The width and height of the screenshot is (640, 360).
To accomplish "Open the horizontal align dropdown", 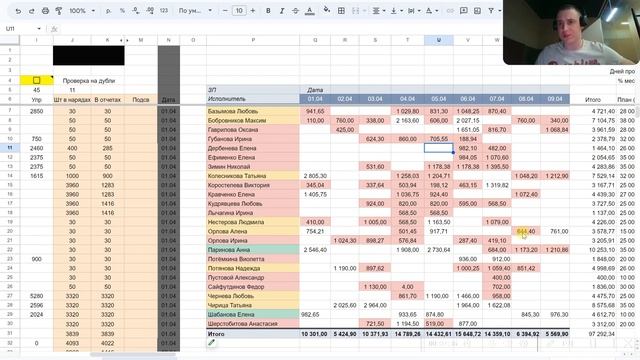I will pos(378,11).
